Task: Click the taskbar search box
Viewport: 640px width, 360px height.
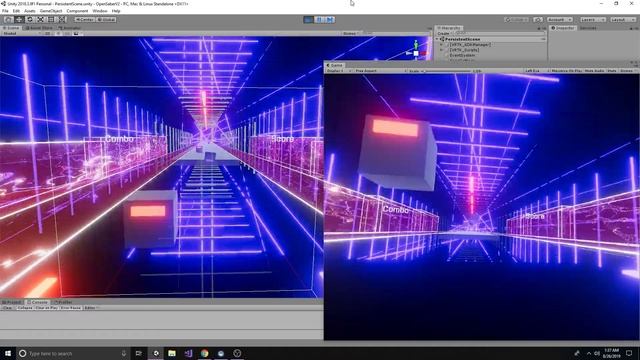Action: pyautogui.click(x=73, y=353)
